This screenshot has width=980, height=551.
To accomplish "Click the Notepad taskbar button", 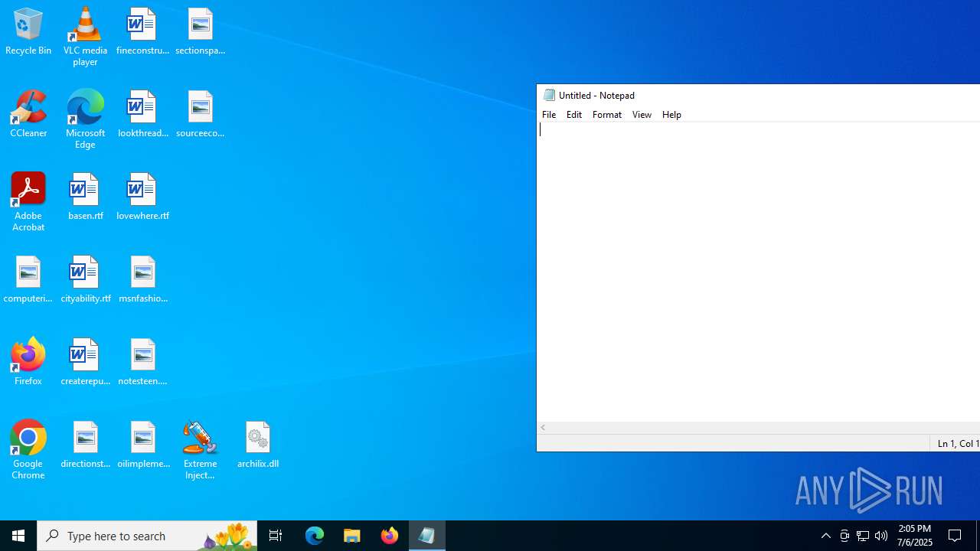I will point(427,536).
